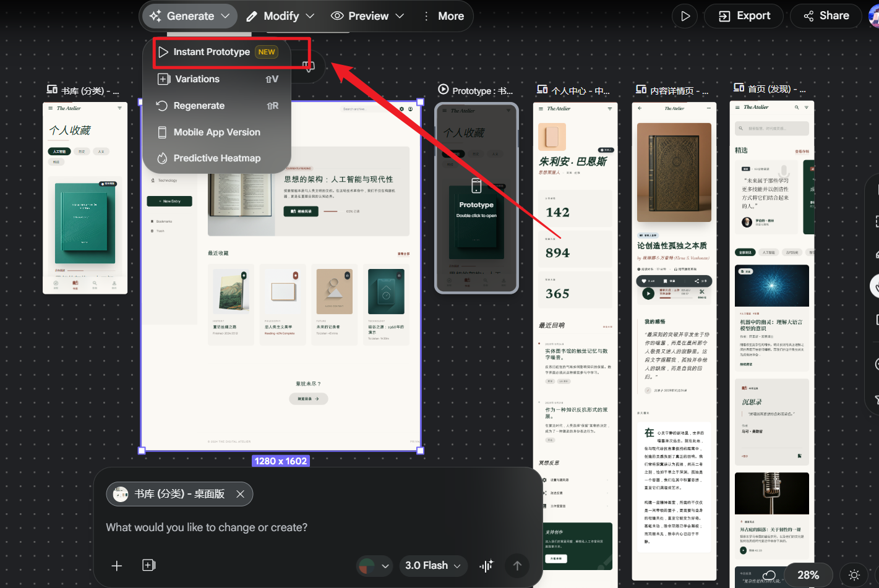Viewport: 879px width, 588px height.
Task: Click the 论创造性孤独之本质 title text
Action: coord(672,245)
